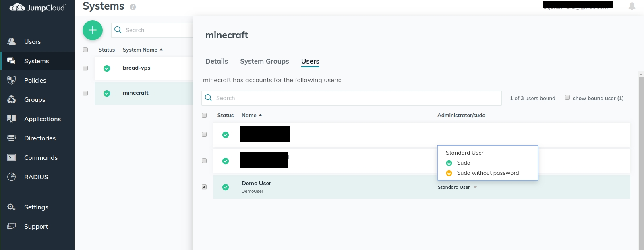Viewport: 644px width, 250px height.
Task: Open Users from the sidebar icon
Action: [x=12, y=41]
